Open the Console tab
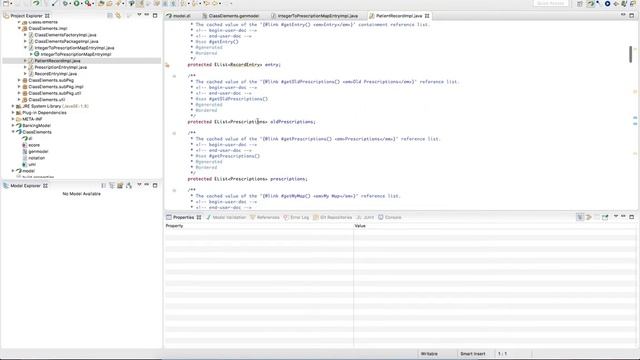This screenshot has width=640, height=360. 390,218
